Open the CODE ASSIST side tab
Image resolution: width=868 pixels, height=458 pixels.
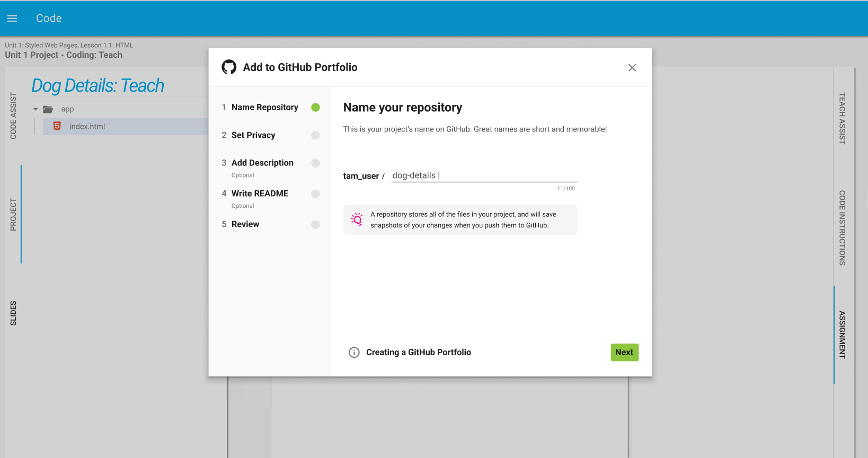tap(13, 116)
